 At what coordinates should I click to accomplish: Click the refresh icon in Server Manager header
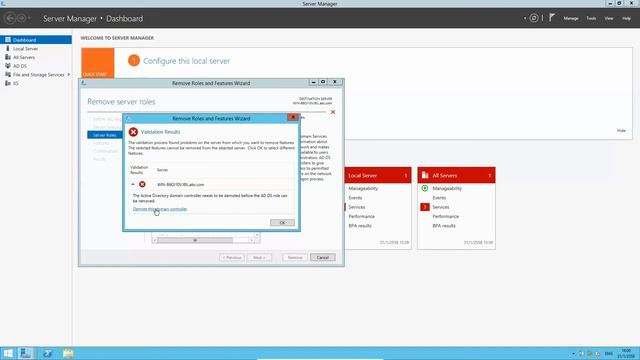click(x=533, y=18)
